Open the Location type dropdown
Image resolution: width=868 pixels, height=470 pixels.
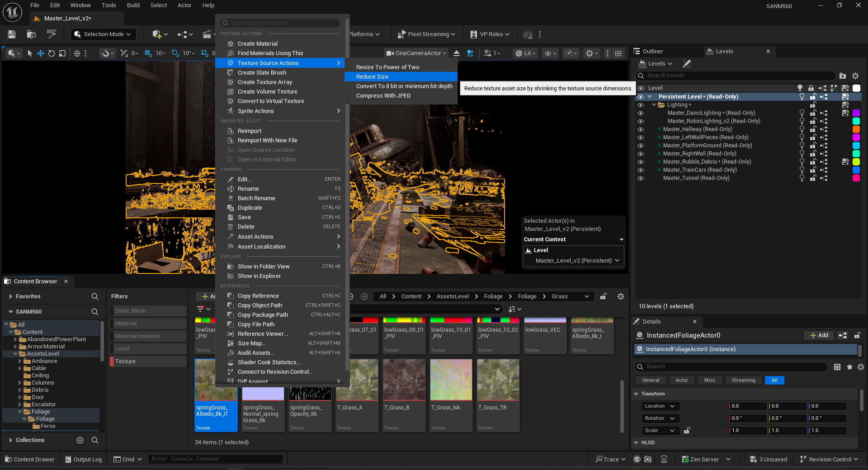(660, 406)
